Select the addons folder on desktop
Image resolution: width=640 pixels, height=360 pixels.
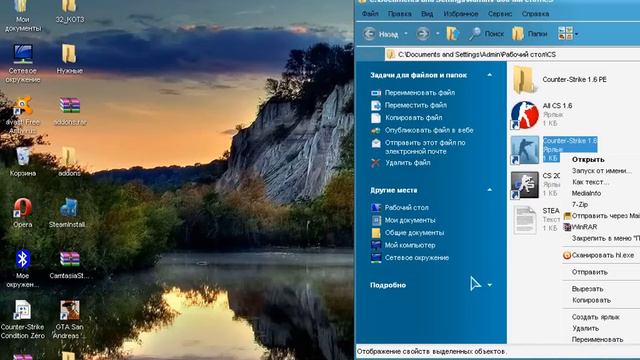point(69,162)
